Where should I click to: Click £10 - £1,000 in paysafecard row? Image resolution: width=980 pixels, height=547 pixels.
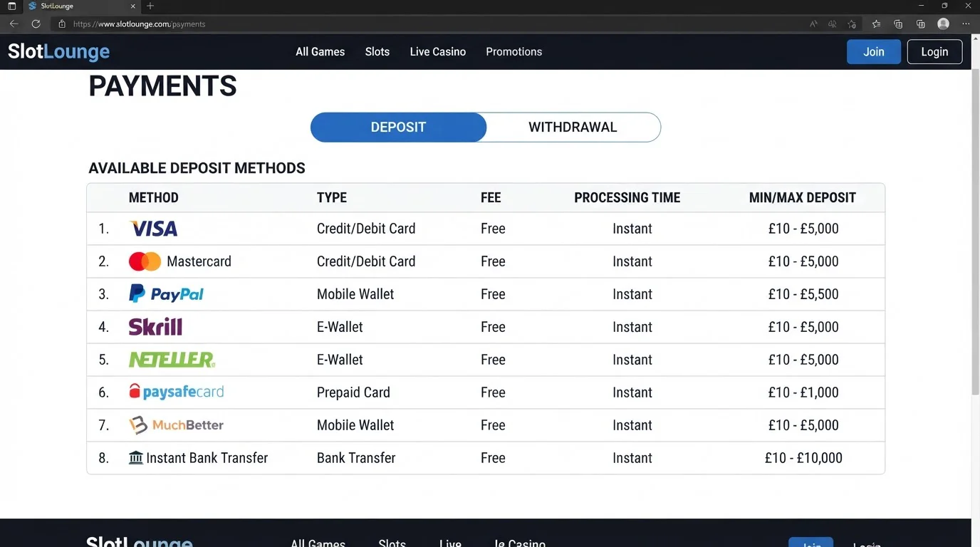pyautogui.click(x=803, y=392)
